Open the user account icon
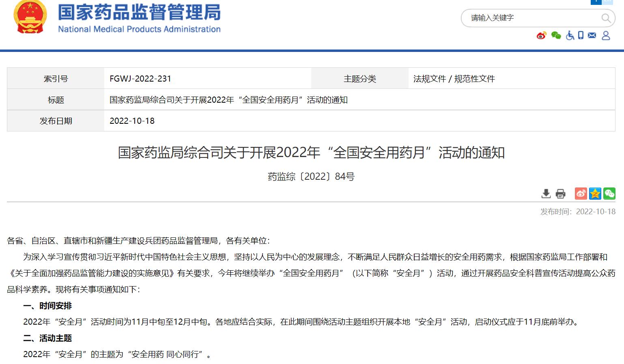 [606, 36]
